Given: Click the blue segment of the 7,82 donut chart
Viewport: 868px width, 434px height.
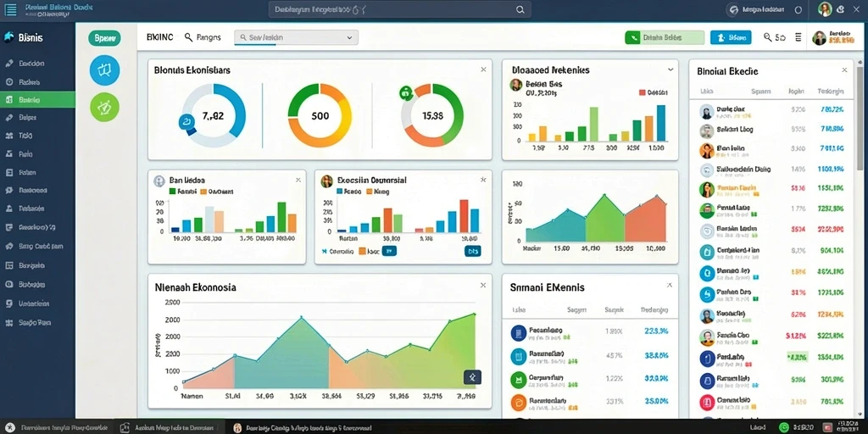Looking at the screenshot, I should click(x=234, y=108).
